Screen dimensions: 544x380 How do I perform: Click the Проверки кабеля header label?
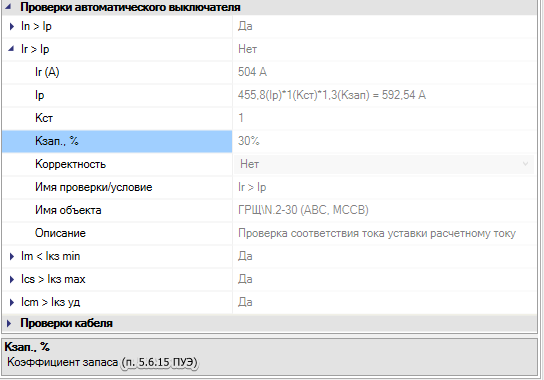point(66,323)
